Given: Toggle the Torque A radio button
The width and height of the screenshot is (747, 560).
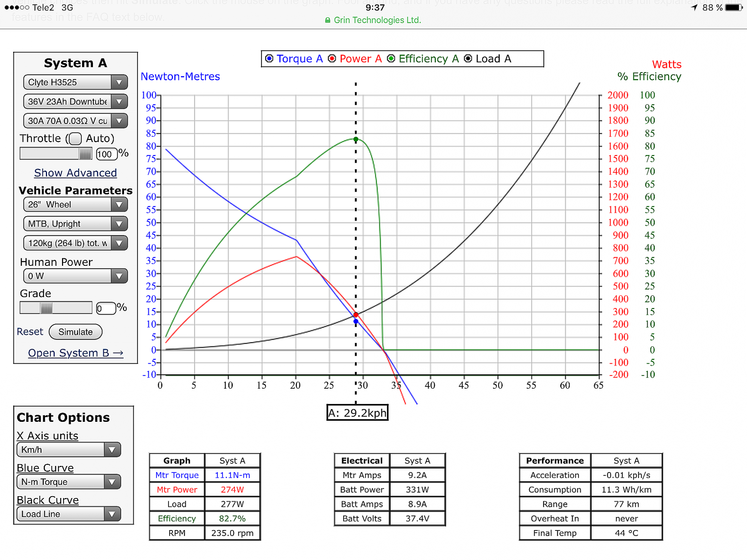Looking at the screenshot, I should tap(269, 59).
